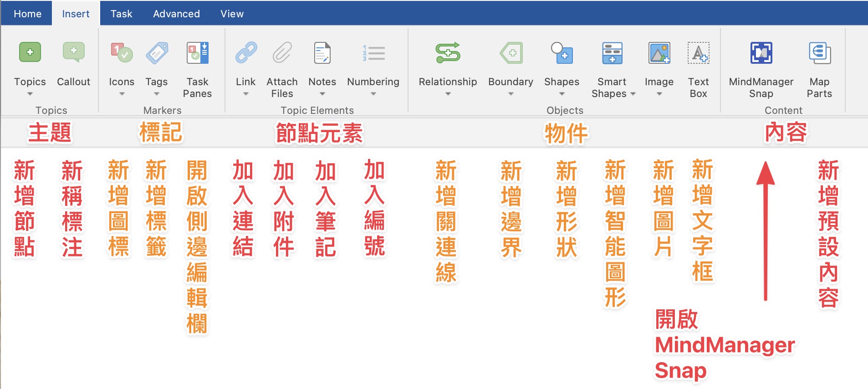This screenshot has width=868, height=389.
Task: Click the Tags marker icon
Action: pos(157,53)
